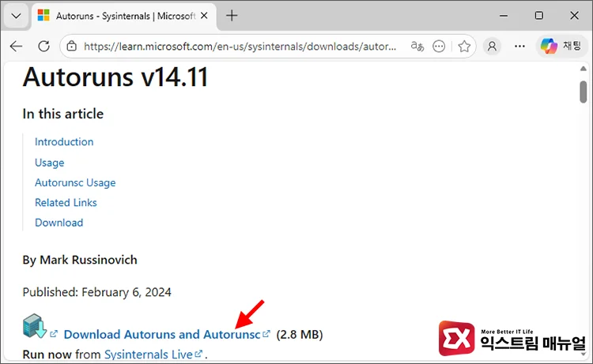593x364 pixels.
Task: Go to the Autorunsc Usage section link
Action: coord(75,182)
